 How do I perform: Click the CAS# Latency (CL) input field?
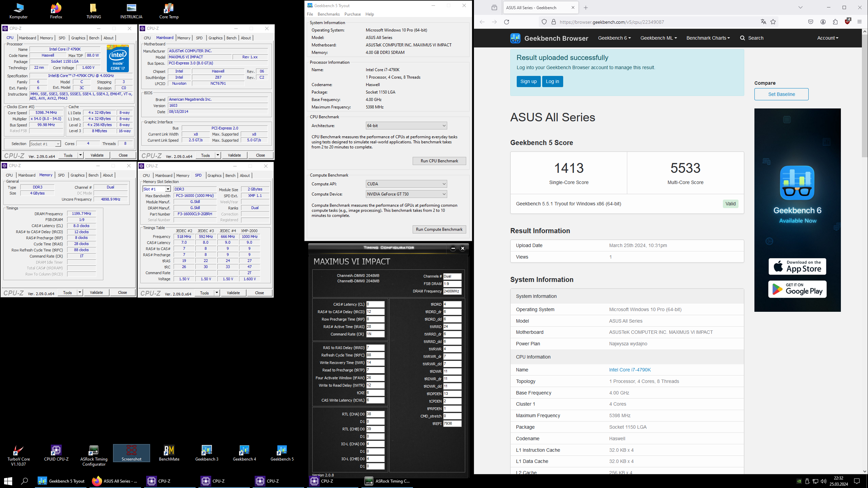pyautogui.click(x=375, y=304)
